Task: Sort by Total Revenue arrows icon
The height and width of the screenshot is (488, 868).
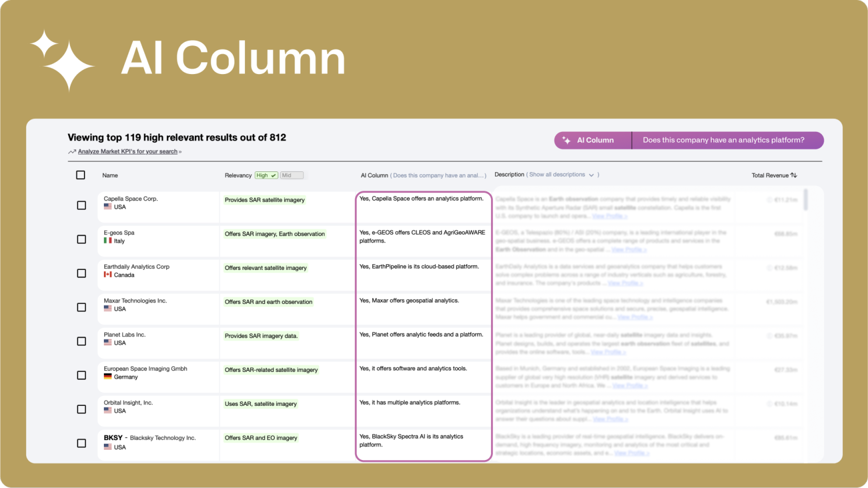Action: tap(794, 175)
